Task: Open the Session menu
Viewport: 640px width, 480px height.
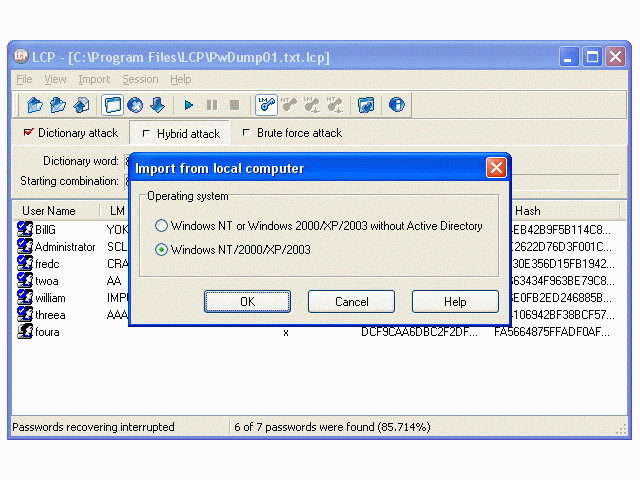Action: [x=140, y=79]
